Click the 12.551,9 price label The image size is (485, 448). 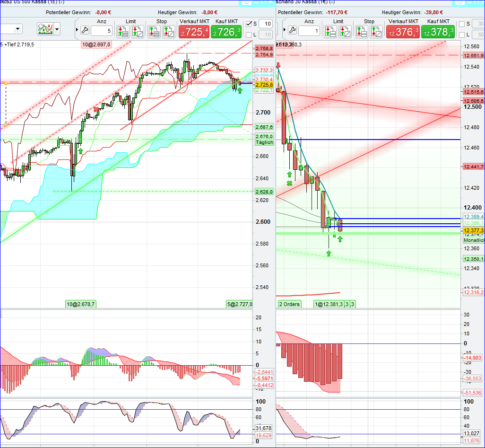[473, 56]
